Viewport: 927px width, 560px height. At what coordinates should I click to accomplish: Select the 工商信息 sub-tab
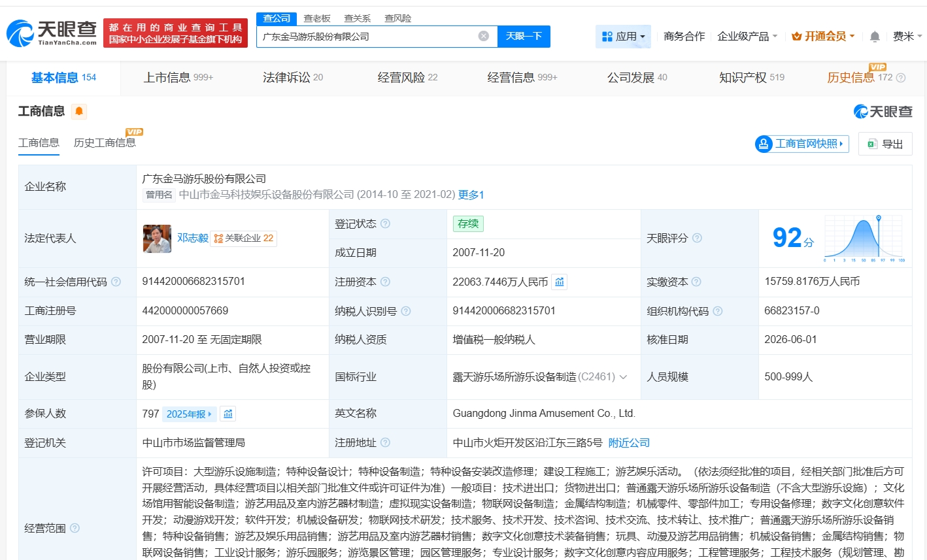coord(39,143)
